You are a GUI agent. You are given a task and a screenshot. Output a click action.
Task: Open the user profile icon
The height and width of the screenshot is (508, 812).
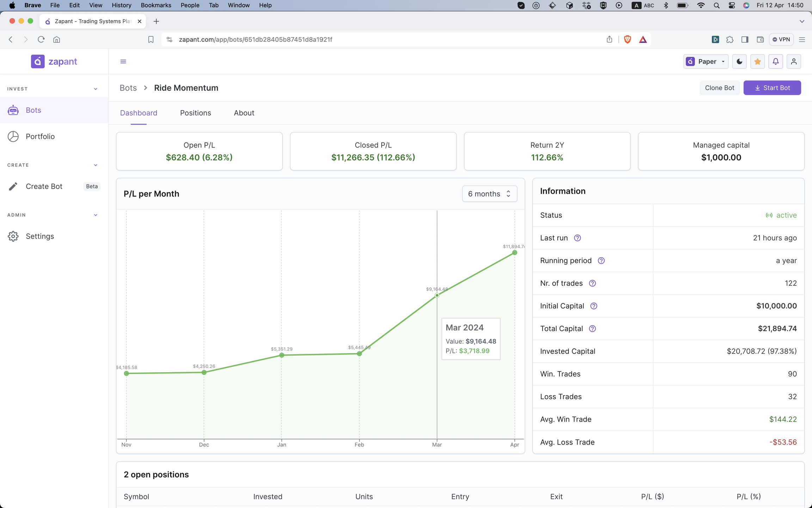794,61
